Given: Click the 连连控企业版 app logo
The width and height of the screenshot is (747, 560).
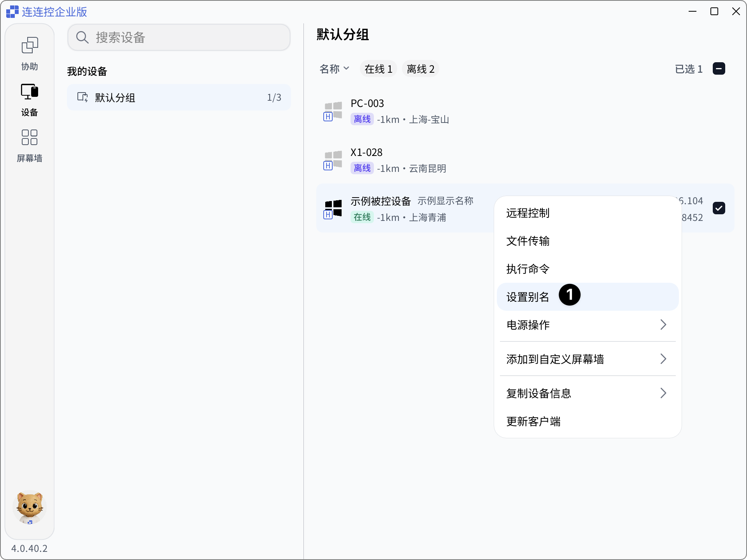Looking at the screenshot, I should pyautogui.click(x=12, y=12).
